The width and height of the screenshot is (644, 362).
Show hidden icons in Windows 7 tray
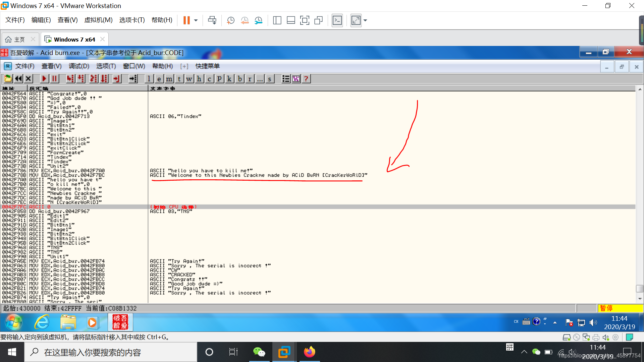pyautogui.click(x=555, y=322)
